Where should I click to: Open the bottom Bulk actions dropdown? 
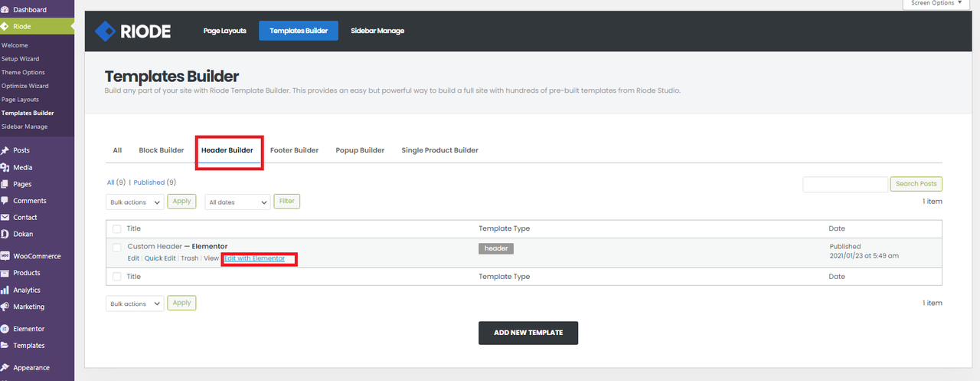(135, 304)
